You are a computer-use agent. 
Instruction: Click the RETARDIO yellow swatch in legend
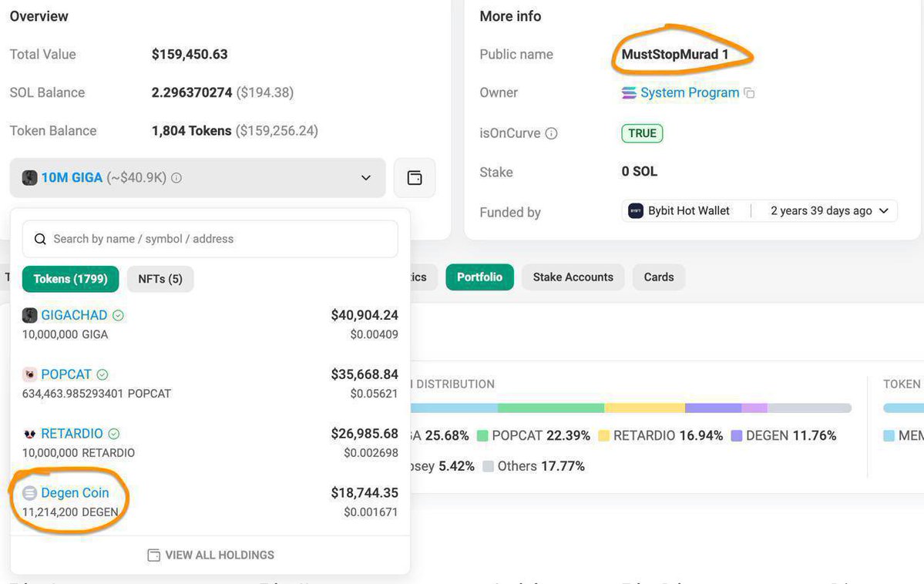(x=603, y=436)
